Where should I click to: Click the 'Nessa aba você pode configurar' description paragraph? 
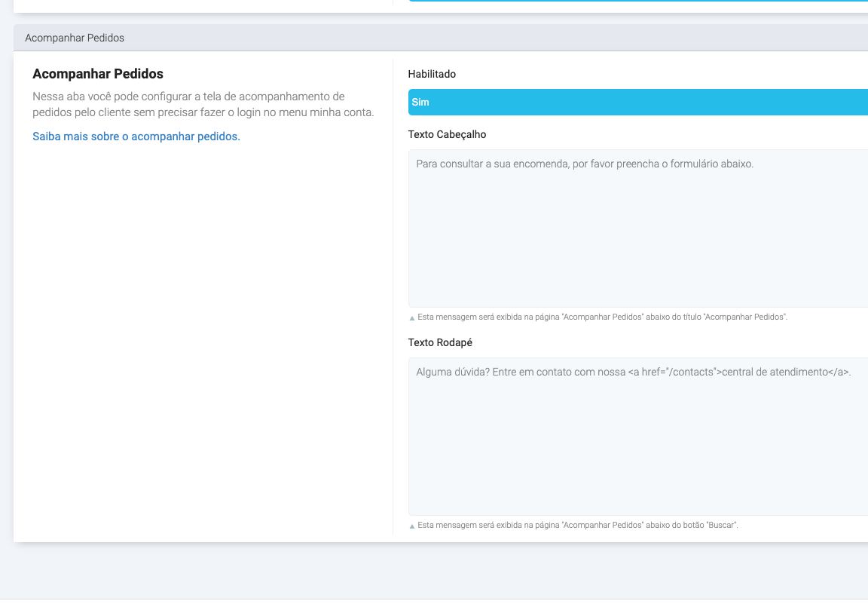[x=203, y=105]
